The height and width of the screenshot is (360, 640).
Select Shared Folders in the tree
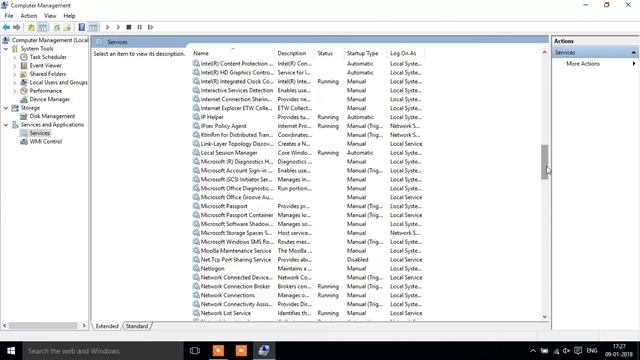(47, 74)
